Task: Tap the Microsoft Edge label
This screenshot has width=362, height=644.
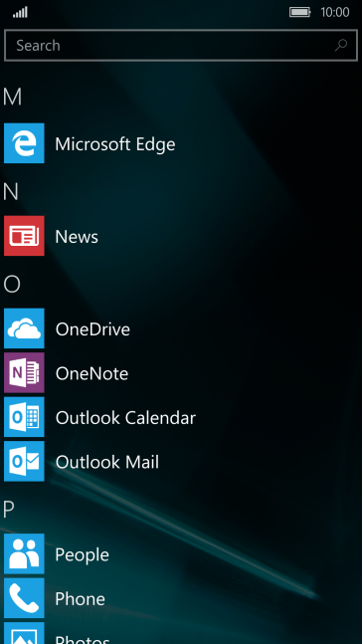Action: coord(115,144)
